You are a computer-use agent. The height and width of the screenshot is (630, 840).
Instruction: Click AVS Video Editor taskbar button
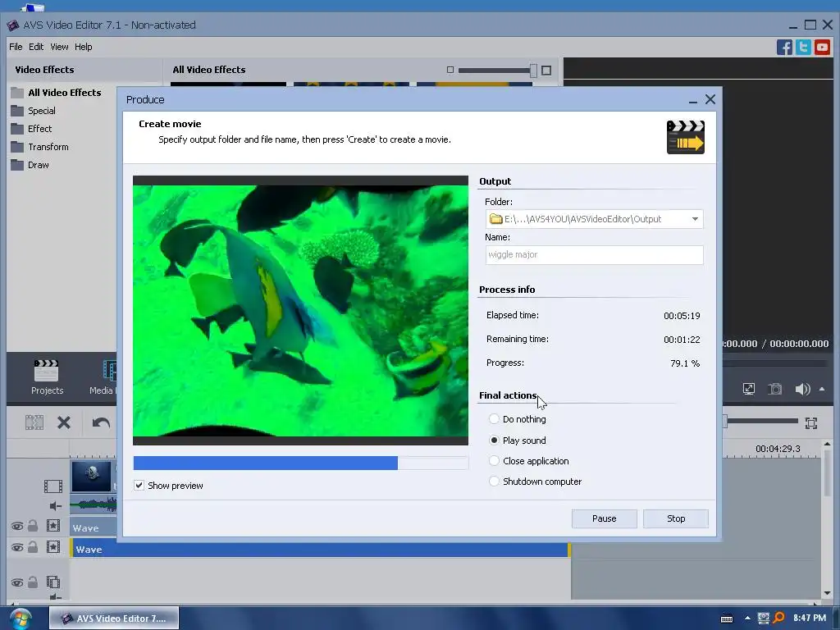[x=114, y=619]
